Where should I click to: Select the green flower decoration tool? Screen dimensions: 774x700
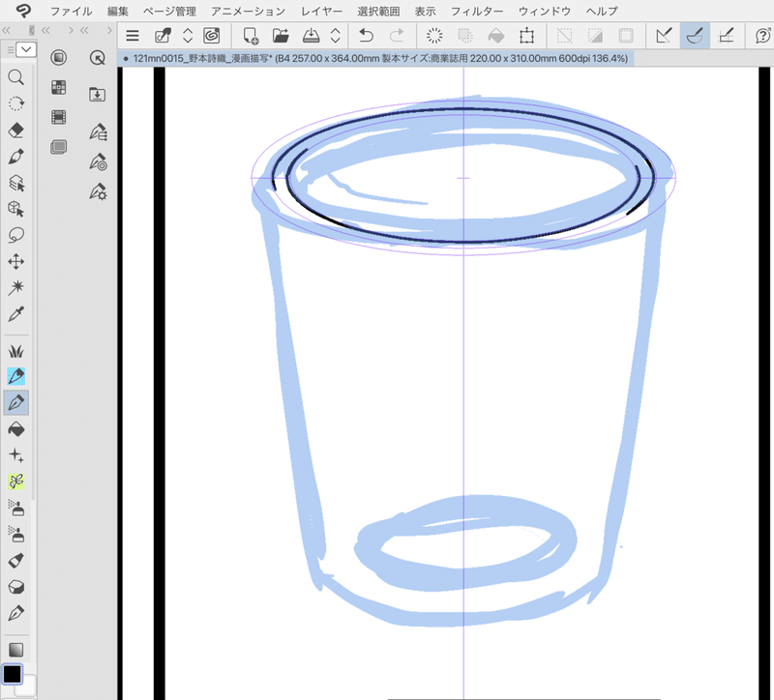[15, 481]
